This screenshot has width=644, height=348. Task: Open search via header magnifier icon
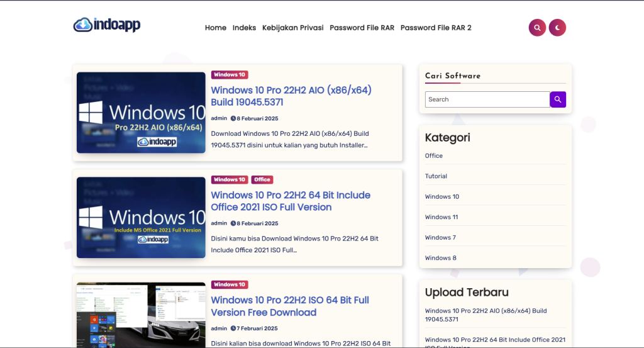(x=537, y=28)
